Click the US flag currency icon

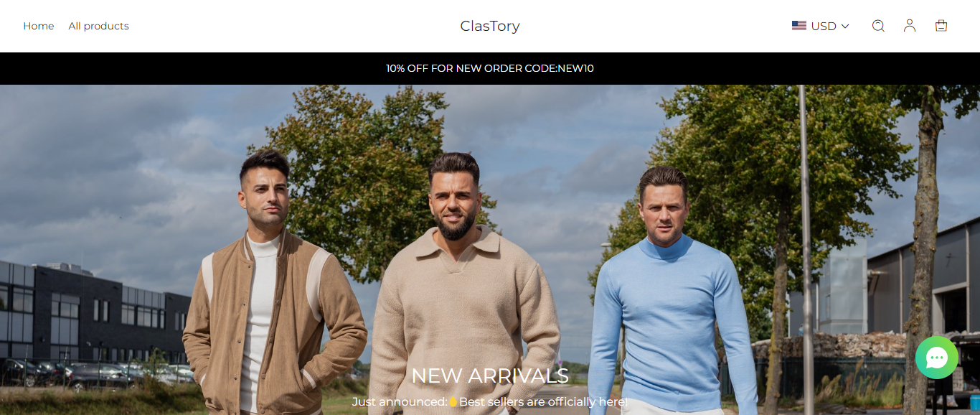[x=799, y=26]
